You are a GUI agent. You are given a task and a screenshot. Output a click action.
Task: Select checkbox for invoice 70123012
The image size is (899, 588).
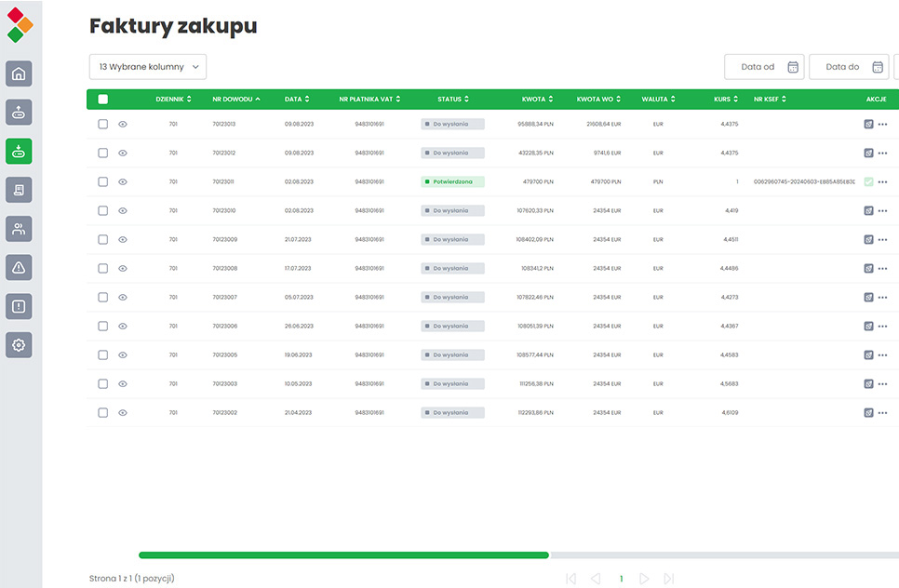click(103, 153)
